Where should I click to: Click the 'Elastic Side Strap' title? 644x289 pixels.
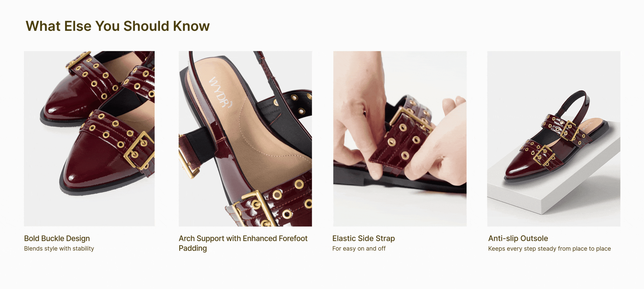[x=364, y=238]
